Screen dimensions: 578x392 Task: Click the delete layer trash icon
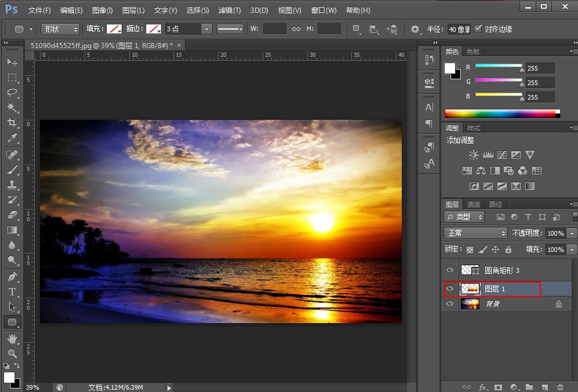(560, 387)
